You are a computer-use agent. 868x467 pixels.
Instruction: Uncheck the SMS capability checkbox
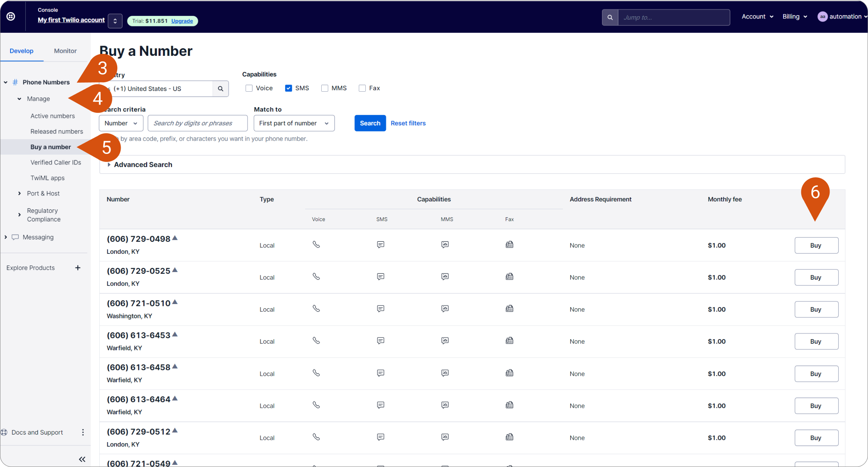click(x=288, y=88)
